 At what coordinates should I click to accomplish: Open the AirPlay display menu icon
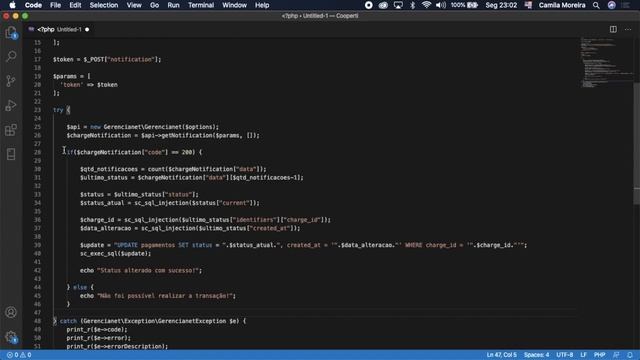(398, 5)
